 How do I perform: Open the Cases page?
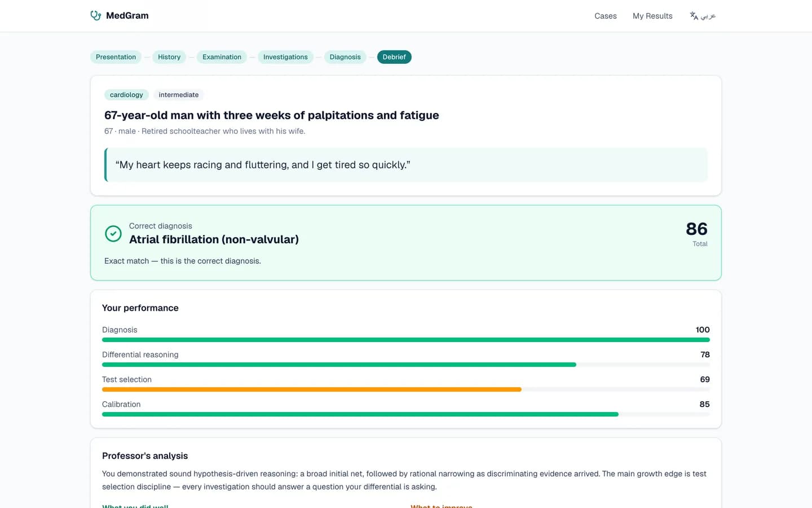606,16
